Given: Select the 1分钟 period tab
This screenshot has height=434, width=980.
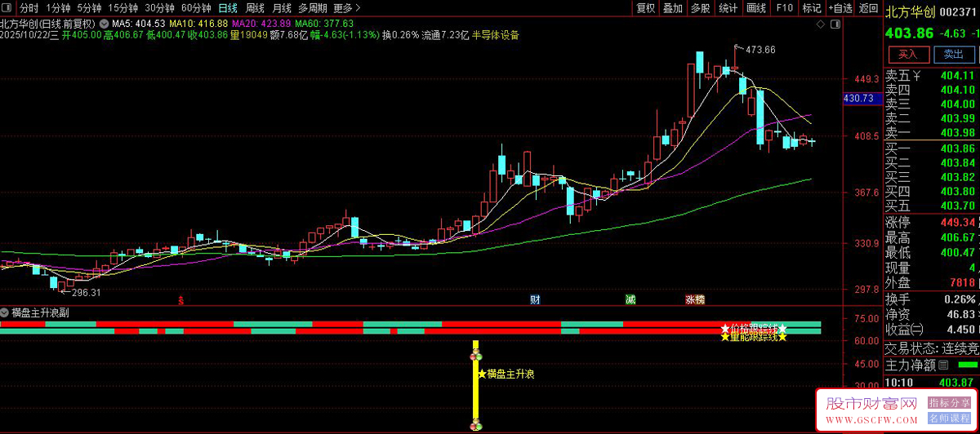Looking at the screenshot, I should coord(58,8).
